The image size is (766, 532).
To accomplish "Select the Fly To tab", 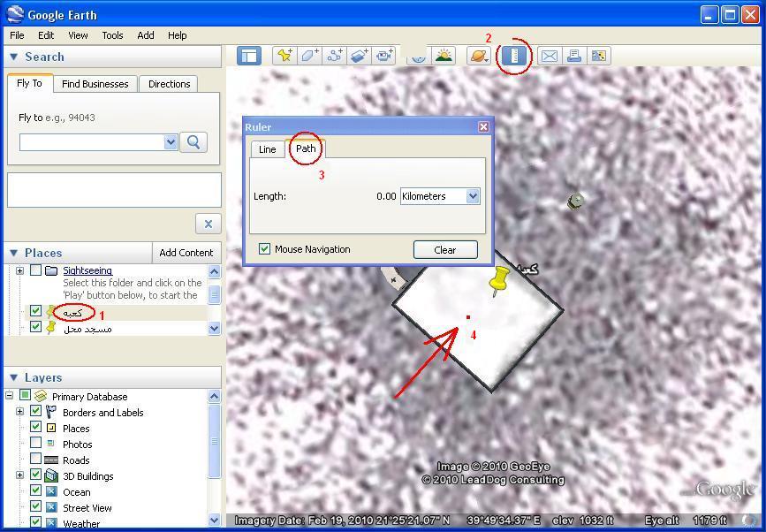I will coord(29,83).
